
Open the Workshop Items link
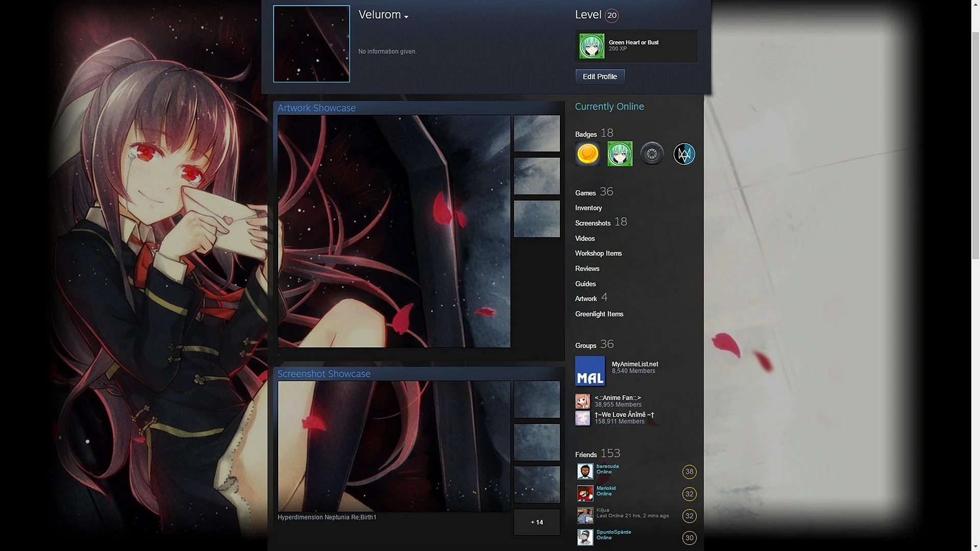click(598, 254)
